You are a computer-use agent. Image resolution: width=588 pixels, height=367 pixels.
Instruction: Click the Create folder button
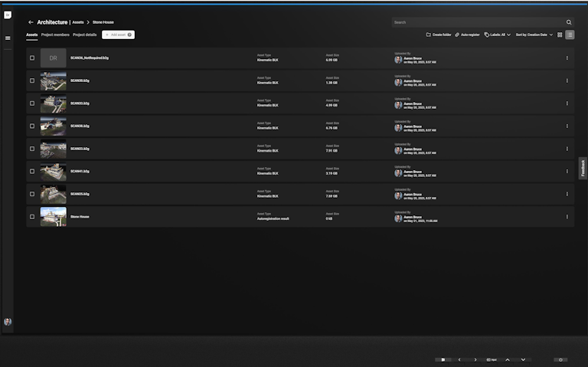pos(439,34)
